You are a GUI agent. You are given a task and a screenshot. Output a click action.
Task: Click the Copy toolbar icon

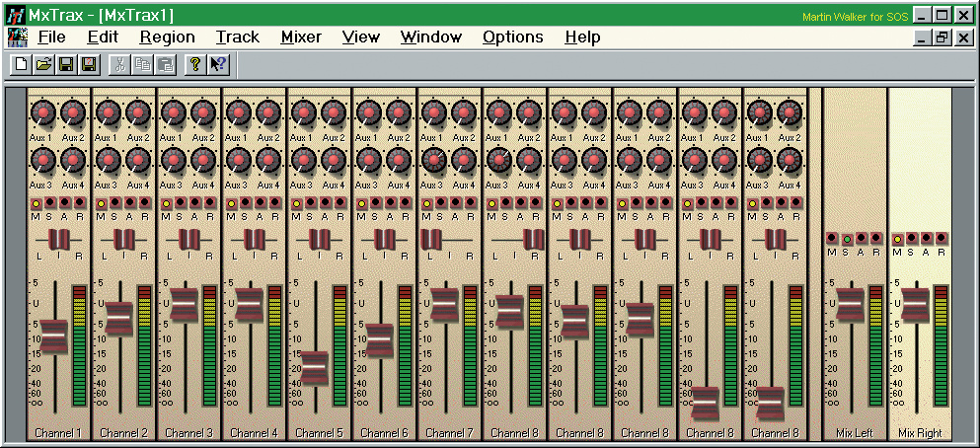(x=142, y=65)
